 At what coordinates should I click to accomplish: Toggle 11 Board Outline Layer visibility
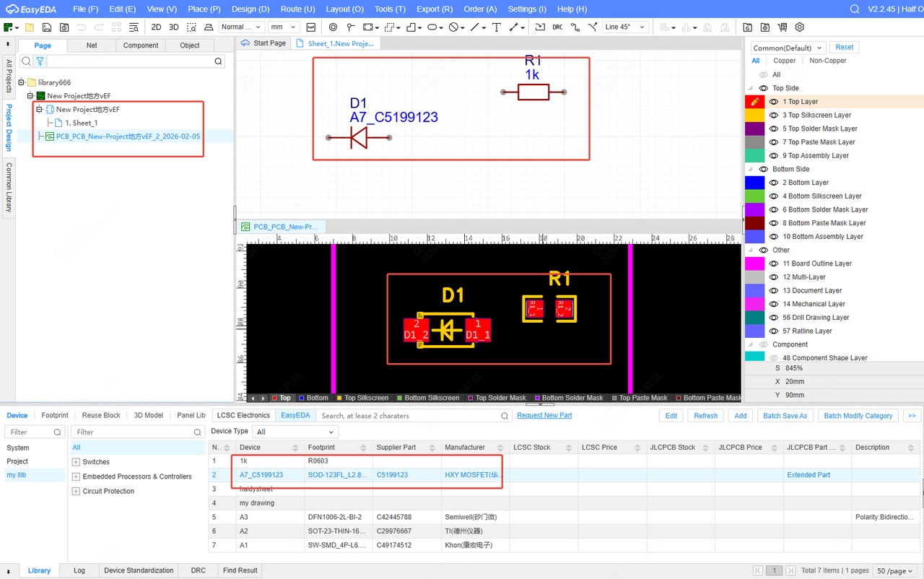[x=773, y=264]
